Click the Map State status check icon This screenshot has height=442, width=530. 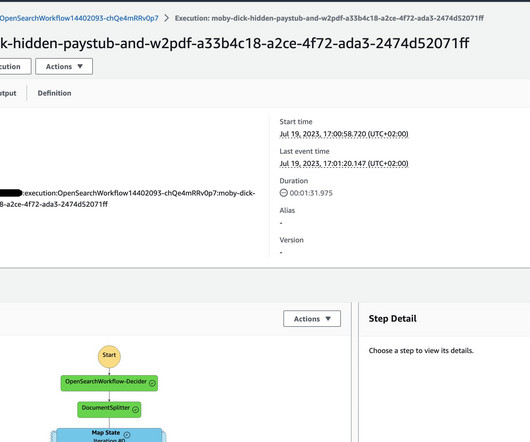pos(127,435)
